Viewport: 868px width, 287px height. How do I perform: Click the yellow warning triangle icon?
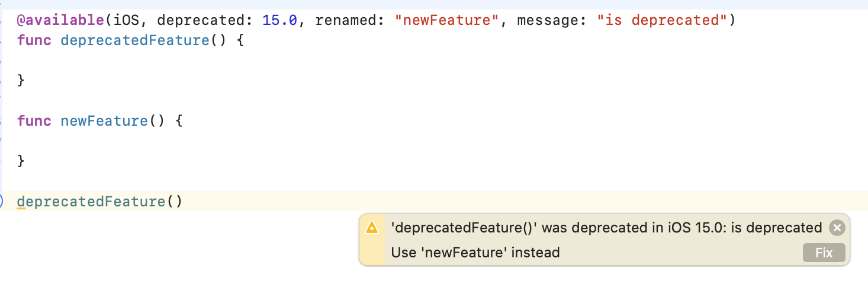pos(372,228)
